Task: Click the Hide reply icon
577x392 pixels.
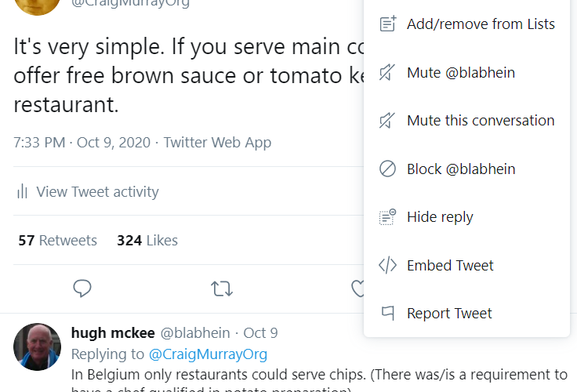Action: [x=387, y=217]
